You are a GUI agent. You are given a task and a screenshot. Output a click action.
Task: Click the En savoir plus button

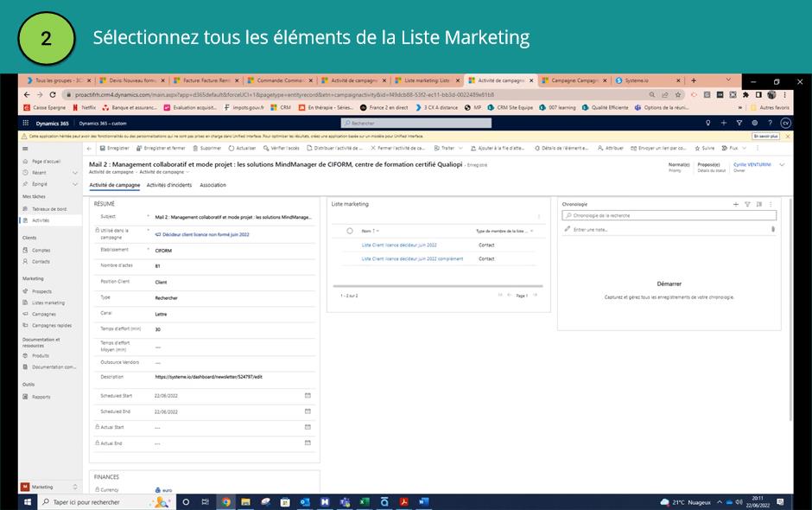[765, 136]
